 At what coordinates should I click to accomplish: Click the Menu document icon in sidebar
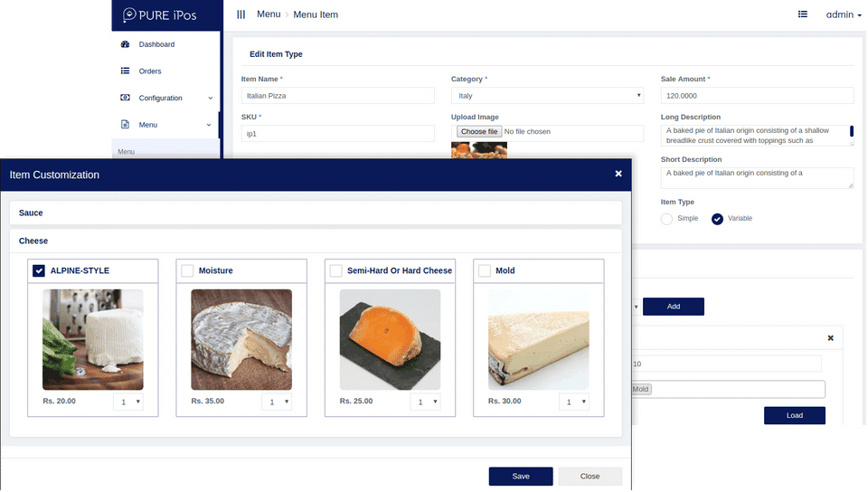tap(125, 125)
